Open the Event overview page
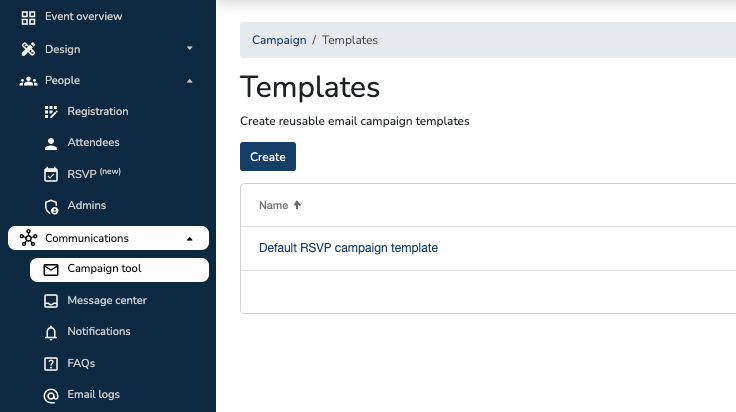Image resolution: width=736 pixels, height=412 pixels. tap(83, 17)
